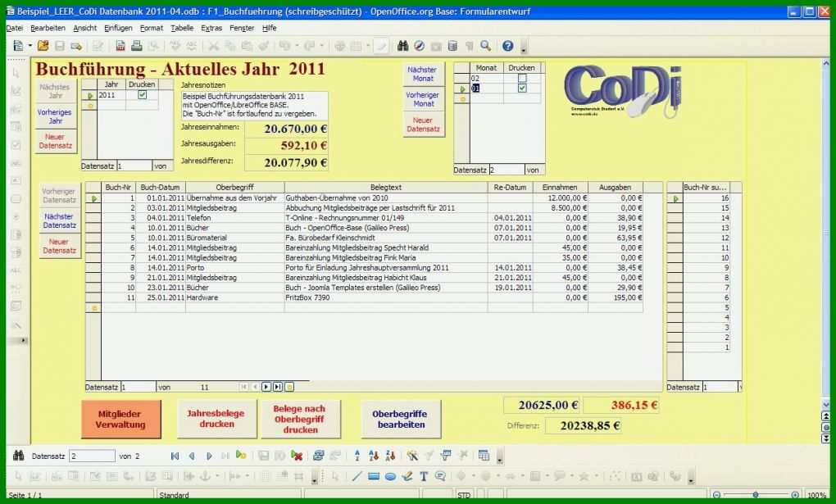
Task: Click the Data Source as Table icon
Action: [x=484, y=456]
